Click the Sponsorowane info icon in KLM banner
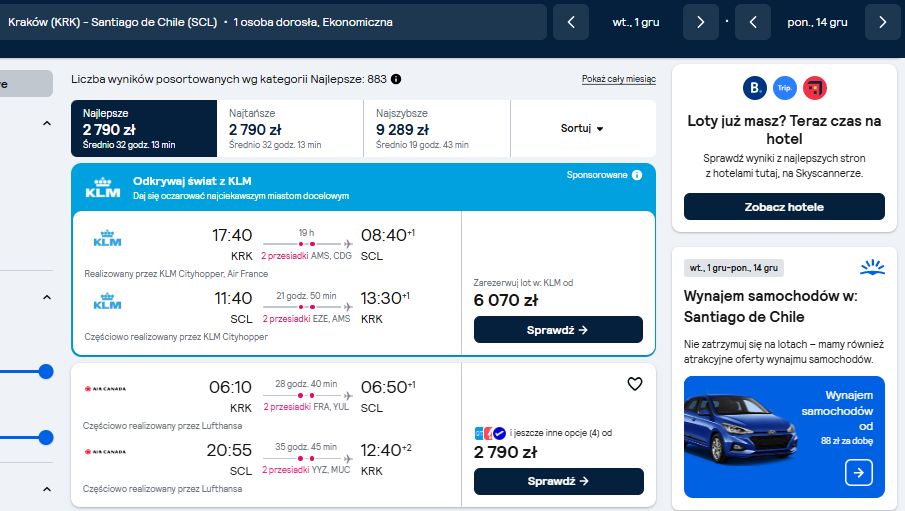This screenshot has height=511, width=905. pyautogui.click(x=637, y=175)
